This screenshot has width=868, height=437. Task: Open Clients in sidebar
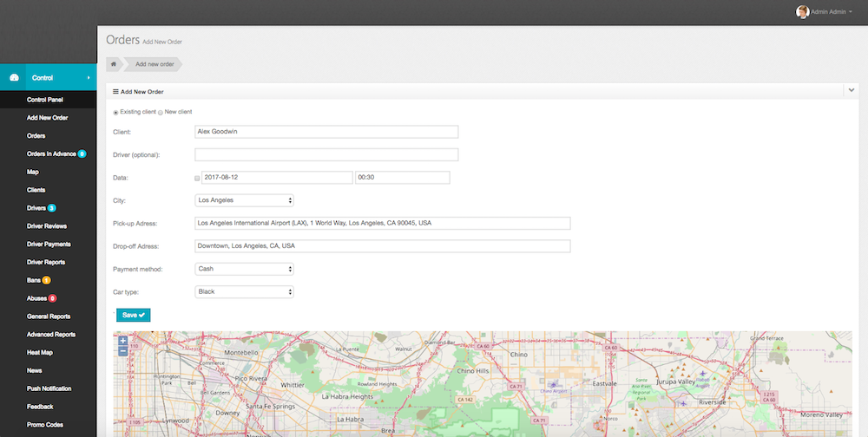tap(36, 190)
